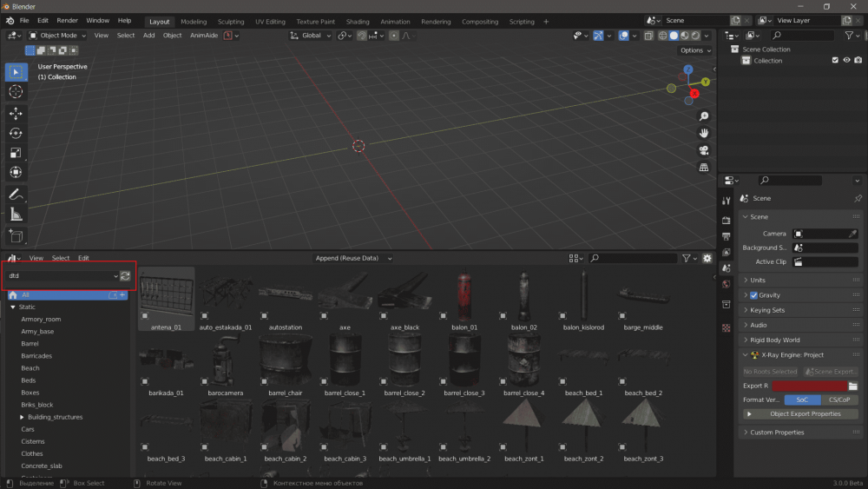Uncheck the Collection exclude checkbox
This screenshot has height=489, width=868.
(835, 61)
